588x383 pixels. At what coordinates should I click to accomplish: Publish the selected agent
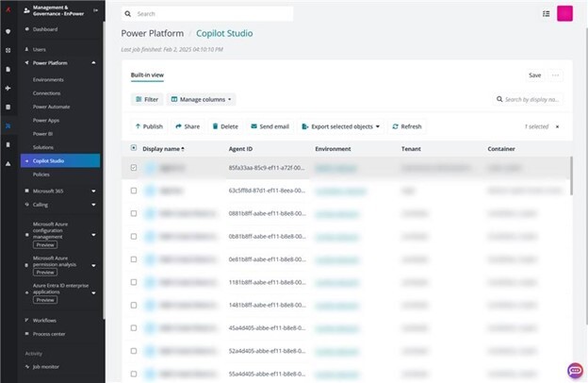149,126
